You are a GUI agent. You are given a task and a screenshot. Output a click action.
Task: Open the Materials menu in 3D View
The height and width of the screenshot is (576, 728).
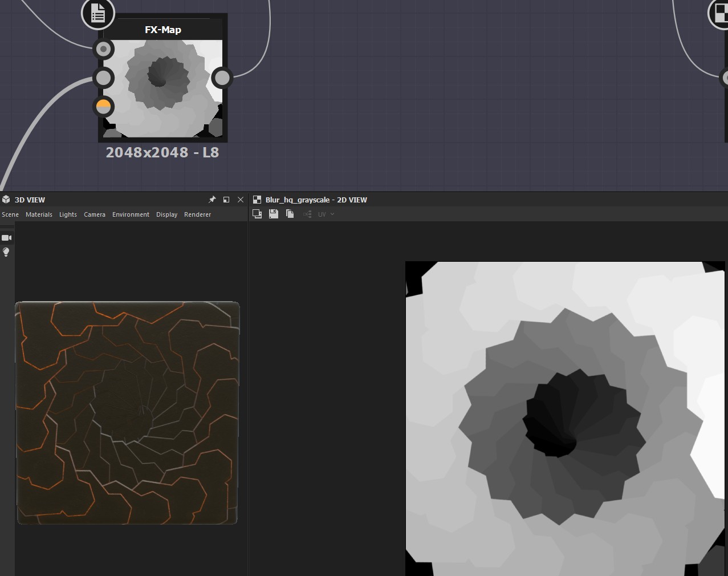coord(39,214)
